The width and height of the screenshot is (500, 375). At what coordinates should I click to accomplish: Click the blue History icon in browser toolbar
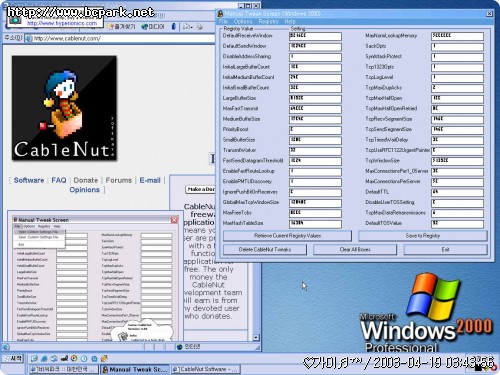174,26
